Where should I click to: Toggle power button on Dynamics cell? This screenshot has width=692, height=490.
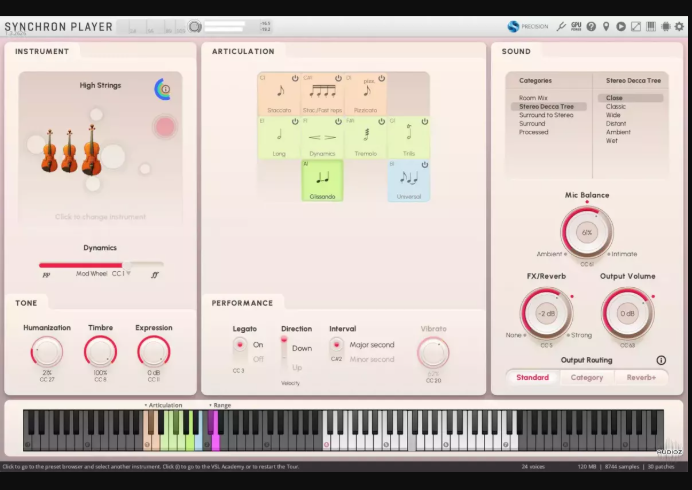tap(338, 121)
